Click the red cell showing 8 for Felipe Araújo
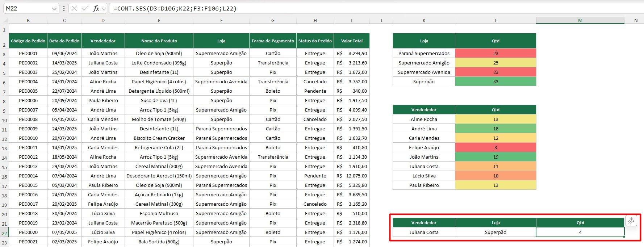This screenshot has width=644, height=247. (x=495, y=147)
